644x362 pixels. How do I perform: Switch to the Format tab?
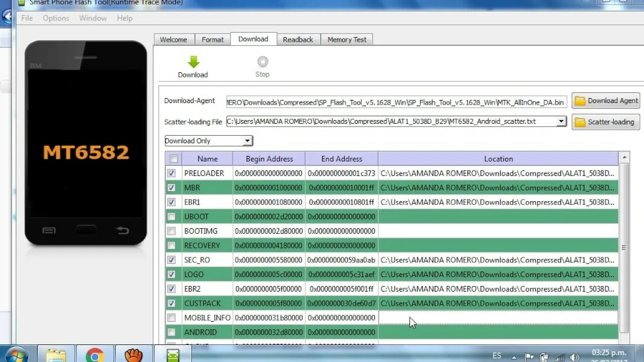(213, 40)
